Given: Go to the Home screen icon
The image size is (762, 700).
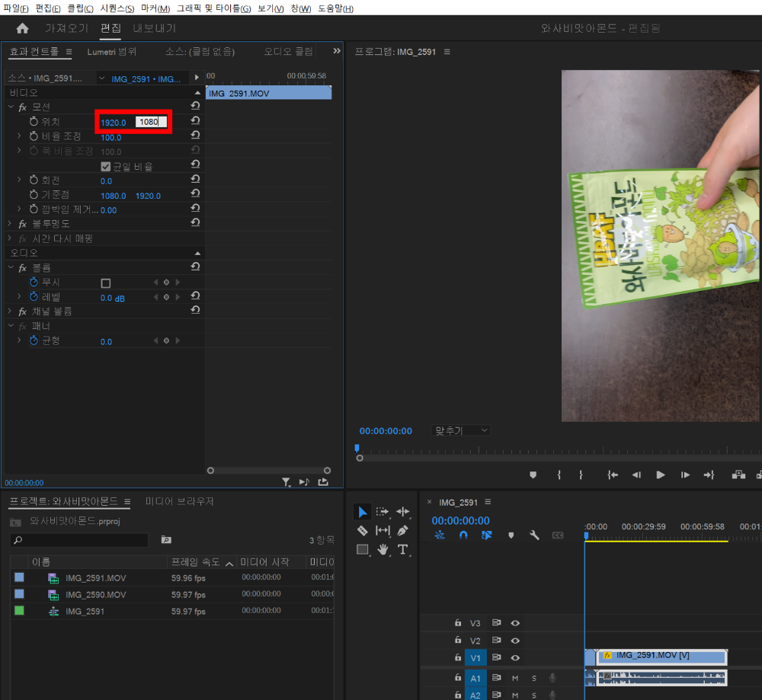Looking at the screenshot, I should [22, 29].
